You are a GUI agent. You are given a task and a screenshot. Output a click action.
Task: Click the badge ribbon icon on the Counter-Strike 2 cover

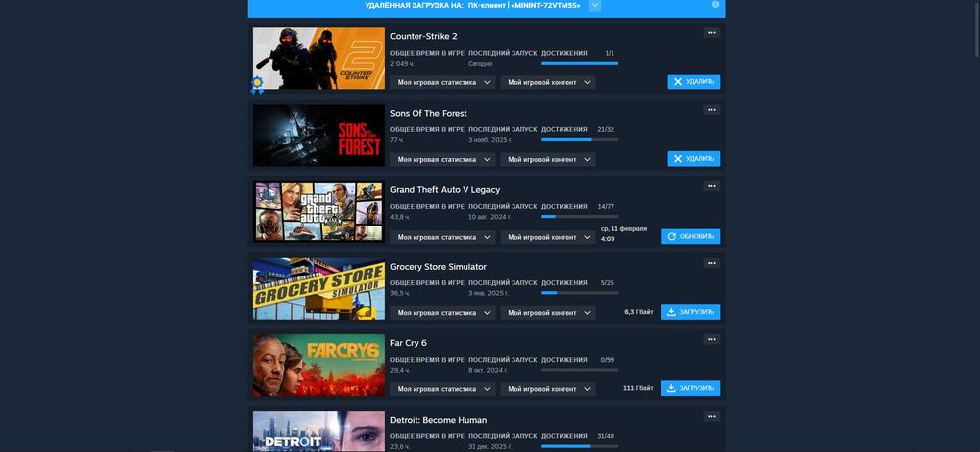point(256,84)
